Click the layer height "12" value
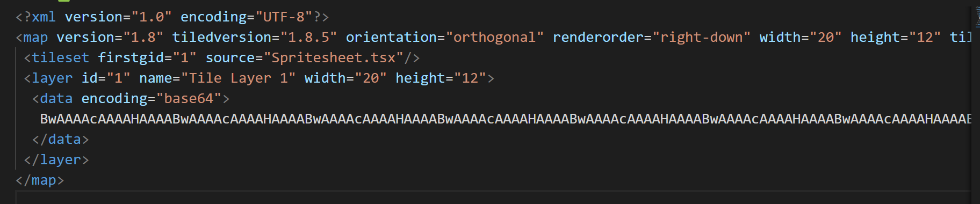This screenshot has height=204, width=980. [x=470, y=78]
